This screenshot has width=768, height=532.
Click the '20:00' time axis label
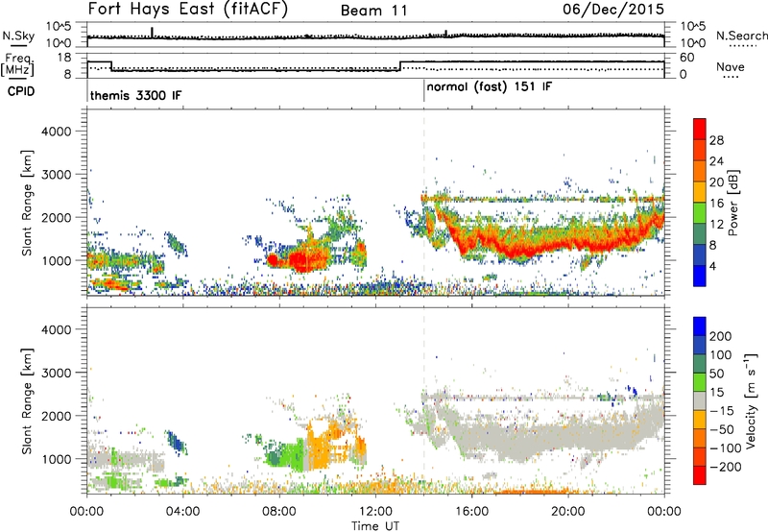(x=567, y=512)
